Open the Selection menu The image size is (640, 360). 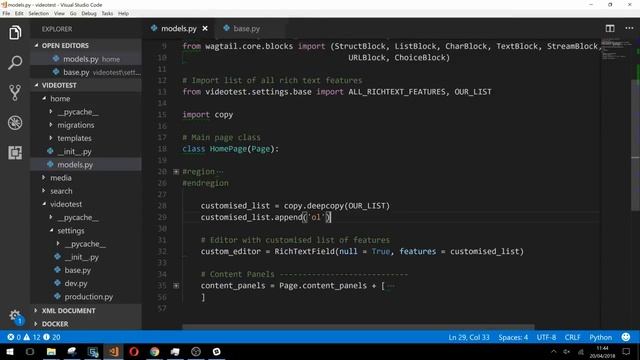pos(38,13)
